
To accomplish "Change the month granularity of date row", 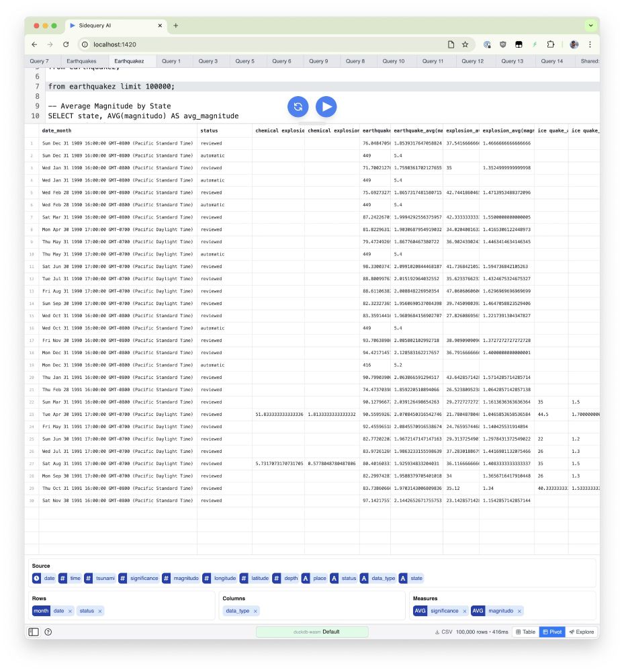I will point(41,611).
